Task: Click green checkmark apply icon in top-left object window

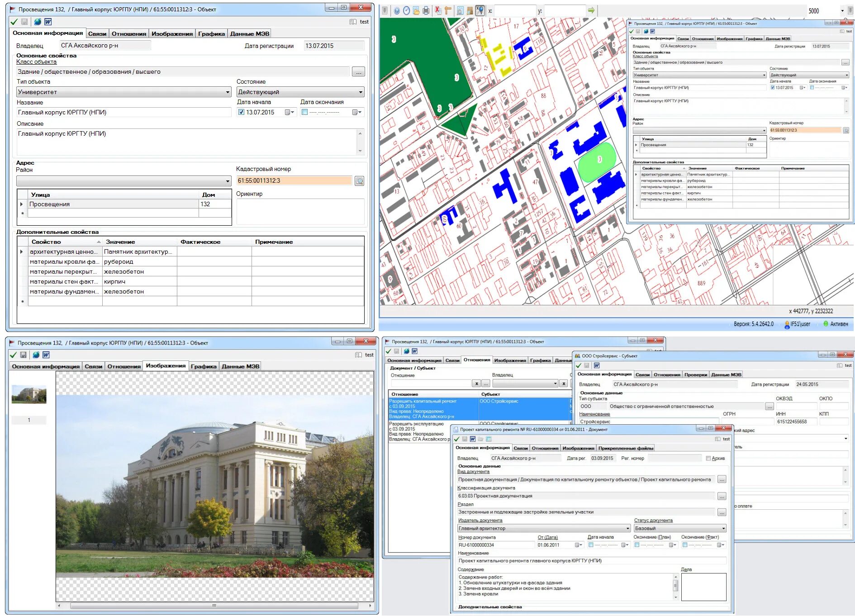Action: coord(14,22)
